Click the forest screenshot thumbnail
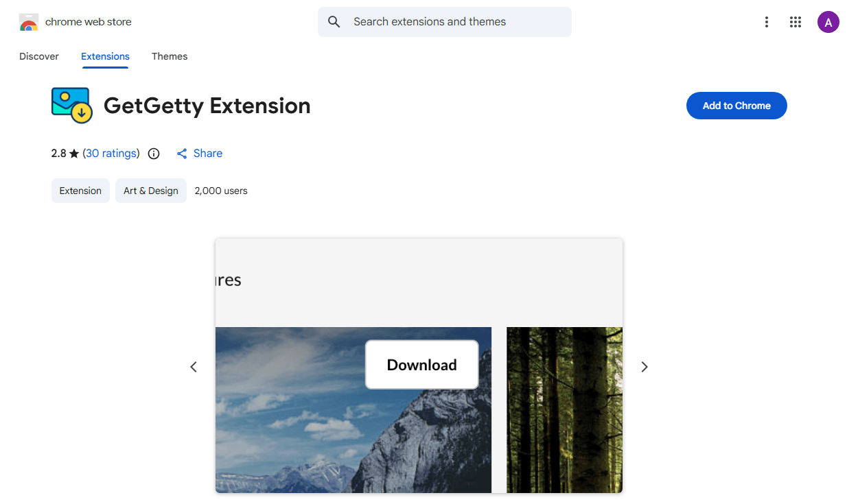 click(x=564, y=410)
